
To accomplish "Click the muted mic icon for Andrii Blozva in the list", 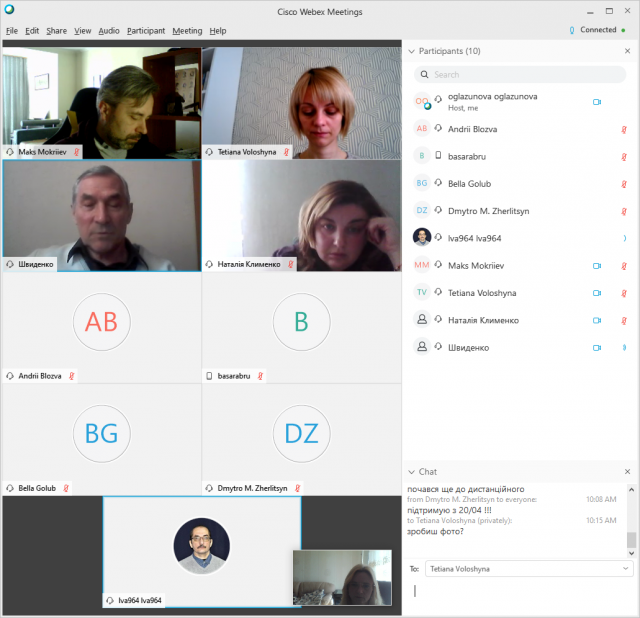I will 624,129.
